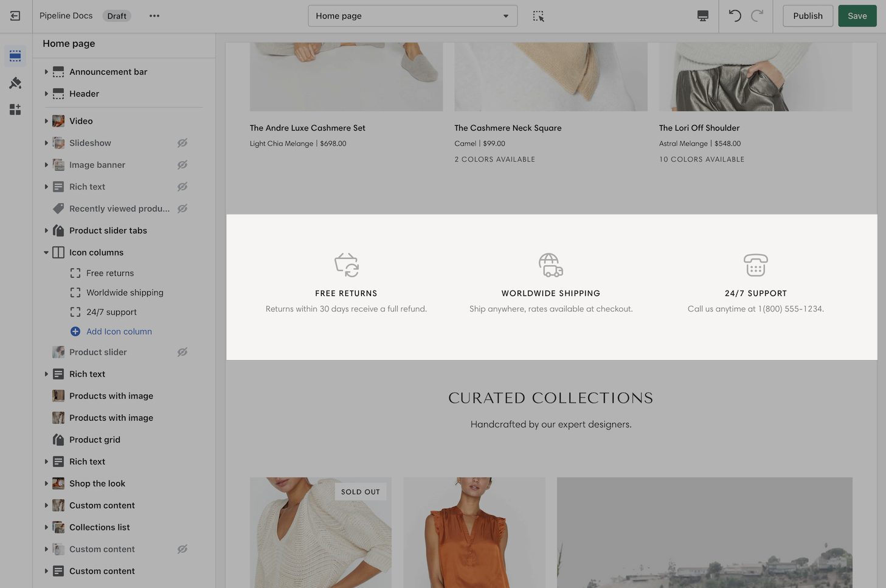Open the Sections panel icon
This screenshot has height=588, width=886.
point(15,56)
